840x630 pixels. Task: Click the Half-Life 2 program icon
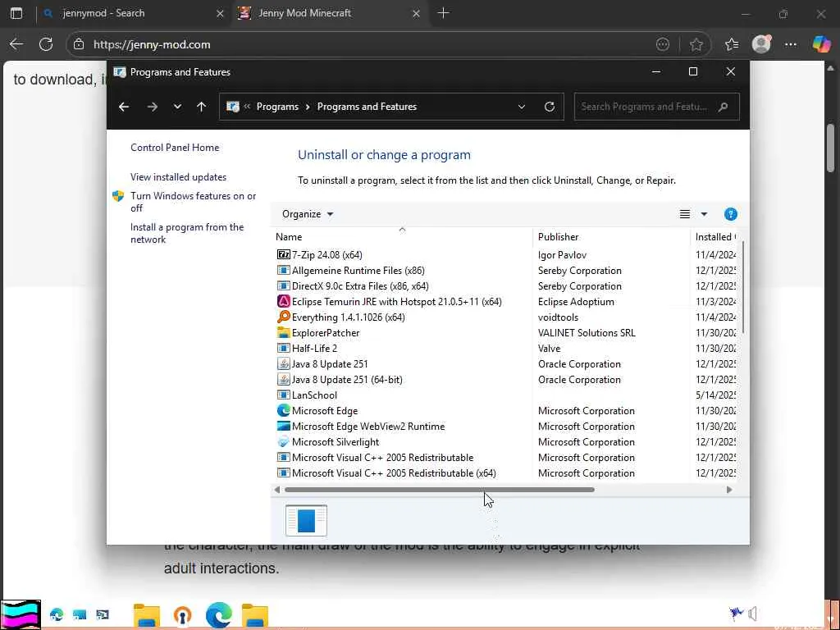click(283, 348)
